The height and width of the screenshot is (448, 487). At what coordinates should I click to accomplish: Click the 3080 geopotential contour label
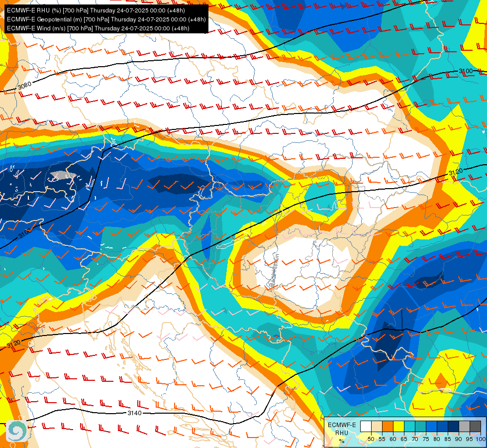24,85
